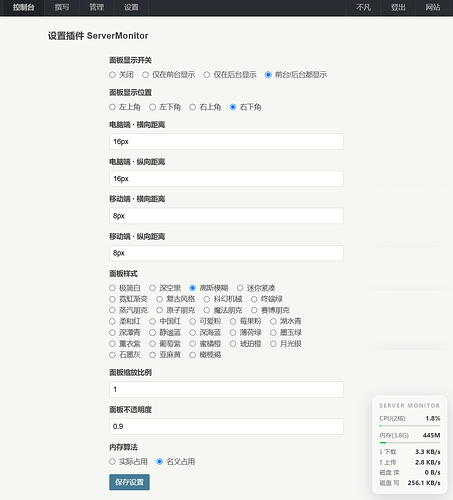Pick the 深海蓝 color style

coord(192,333)
